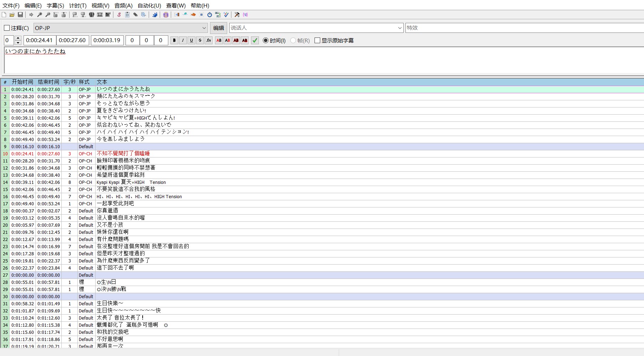This screenshot has height=356, width=644.
Task: Click Shift to current frame icon
Action: pyautogui.click(x=108, y=15)
